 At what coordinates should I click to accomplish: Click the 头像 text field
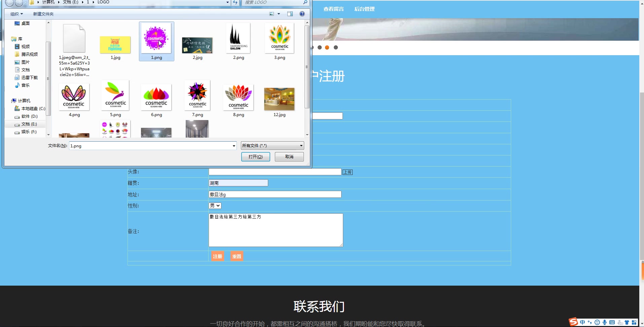pos(275,172)
